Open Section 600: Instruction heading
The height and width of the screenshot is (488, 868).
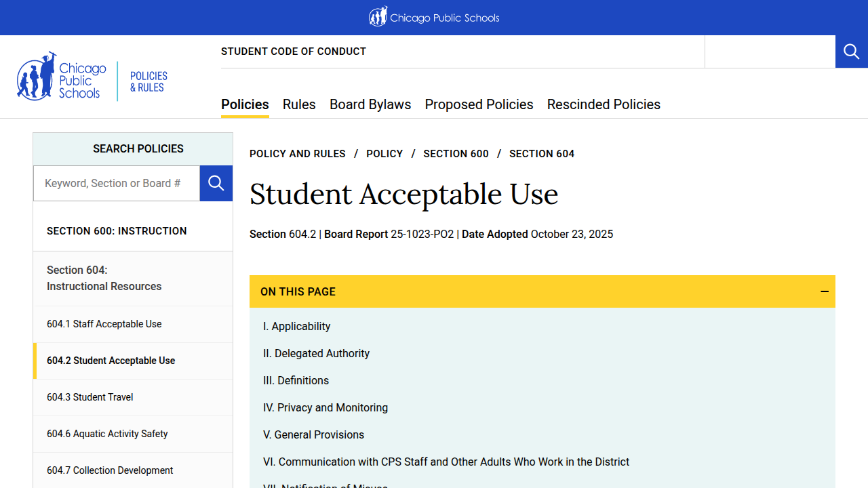point(117,231)
